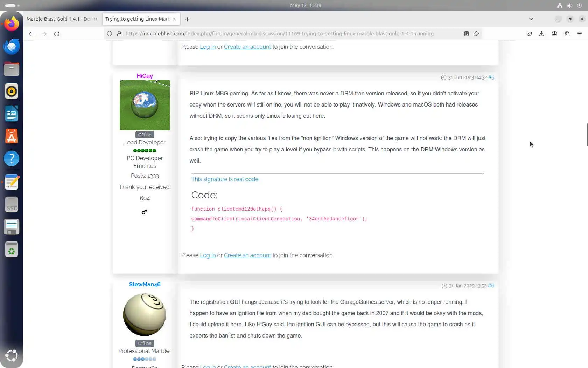This screenshot has height=368, width=588.
Task: Open permalink #5 for HiGuy's post
Action: coord(491,77)
